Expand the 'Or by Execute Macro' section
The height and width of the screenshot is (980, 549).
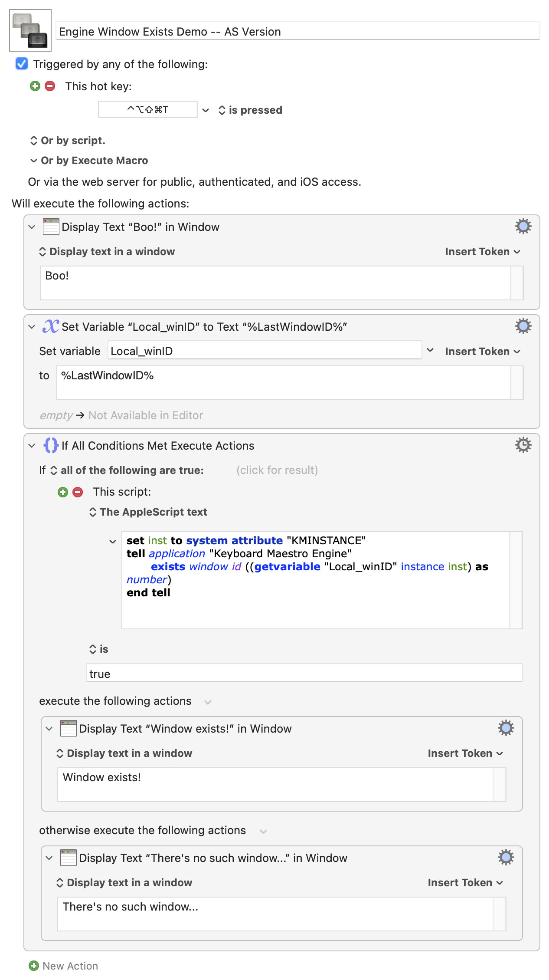34,161
